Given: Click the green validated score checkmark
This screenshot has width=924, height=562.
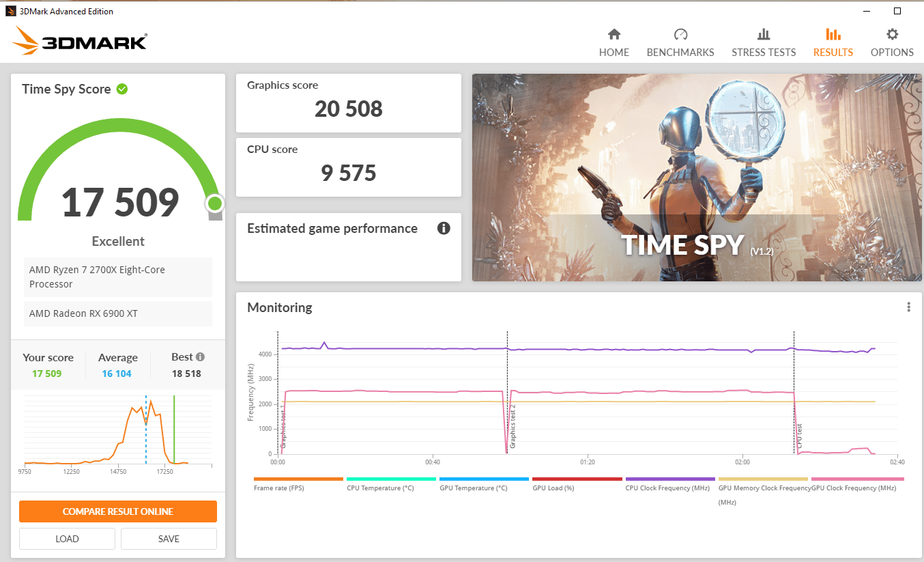Looking at the screenshot, I should tap(122, 89).
